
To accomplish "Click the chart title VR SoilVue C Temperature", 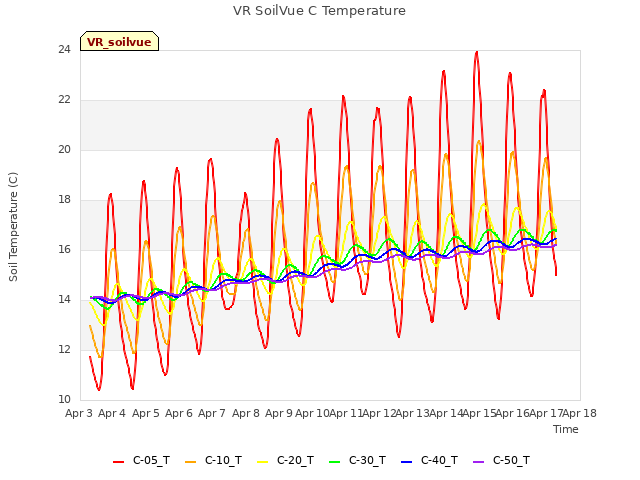I will (x=320, y=11).
